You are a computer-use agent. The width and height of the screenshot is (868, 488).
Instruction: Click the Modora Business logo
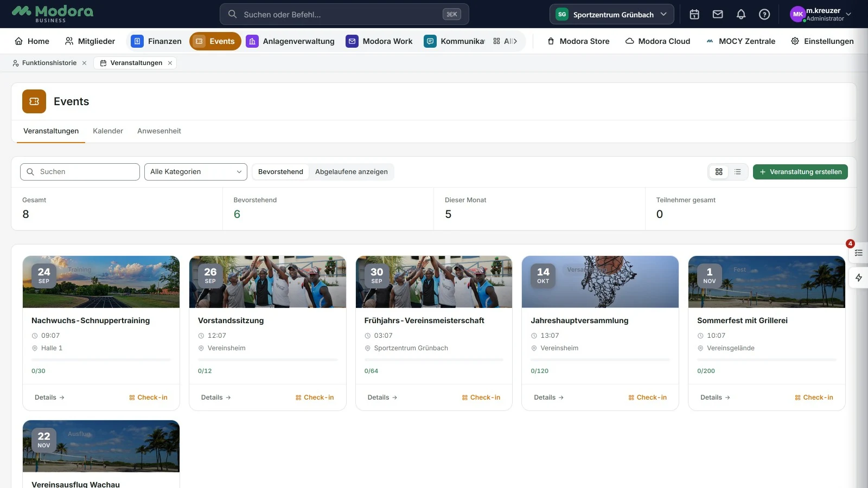53,14
